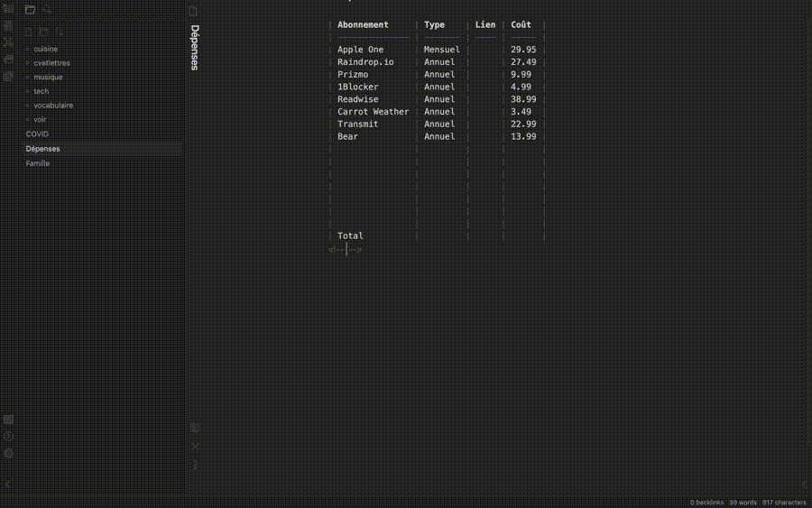Click the note file icon above the Dépenses title
This screenshot has width=812, height=508.
tap(193, 11)
